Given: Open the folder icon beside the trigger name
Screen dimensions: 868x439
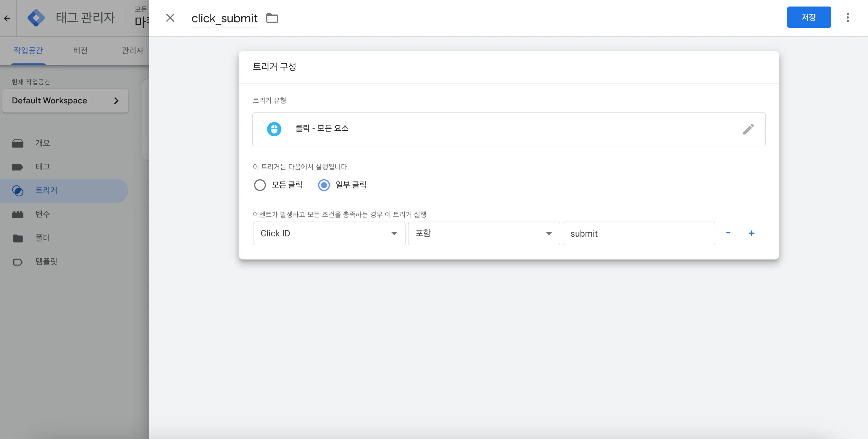Looking at the screenshot, I should click(x=272, y=18).
